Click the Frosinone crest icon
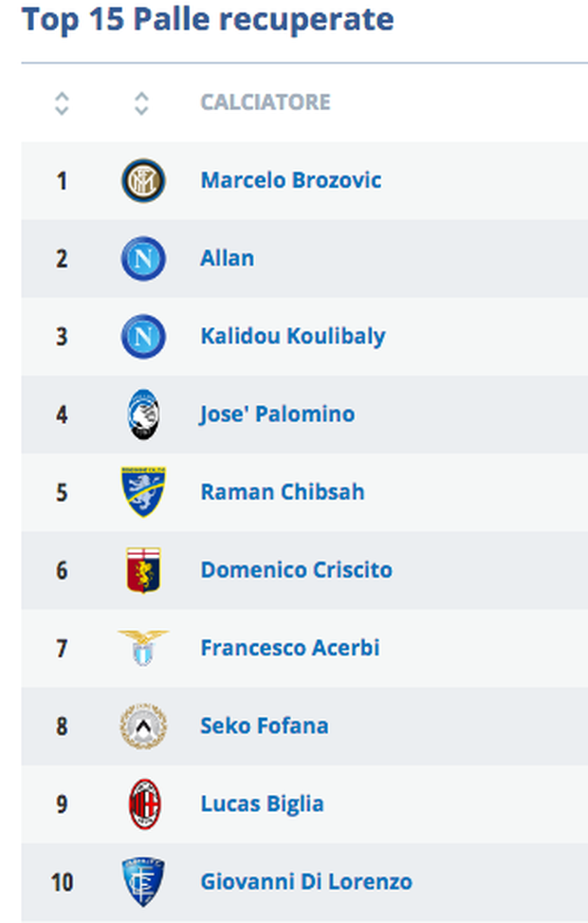The image size is (588, 923). (x=143, y=492)
